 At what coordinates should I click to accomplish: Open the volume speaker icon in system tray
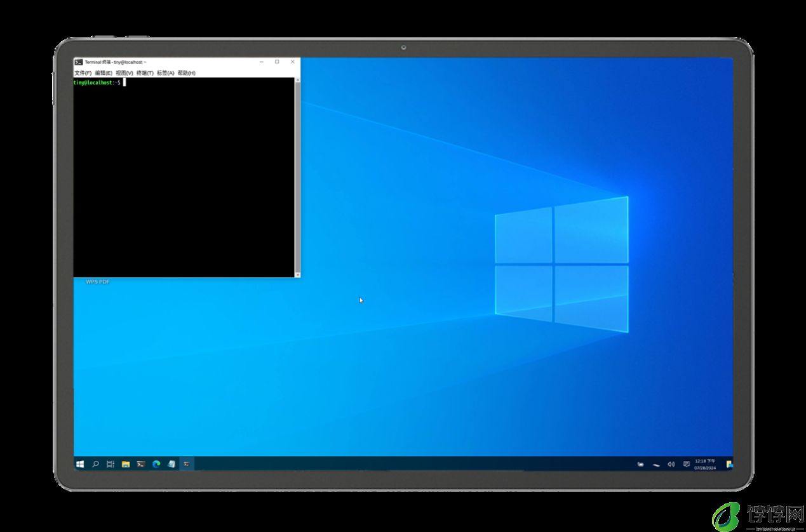[x=671, y=464]
